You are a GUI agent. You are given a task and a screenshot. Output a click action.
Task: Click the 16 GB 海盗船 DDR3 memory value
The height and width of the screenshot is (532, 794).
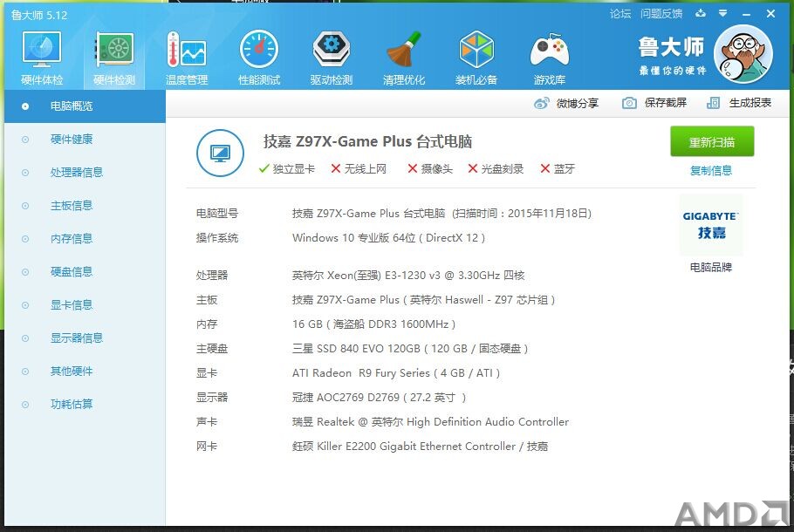373,324
